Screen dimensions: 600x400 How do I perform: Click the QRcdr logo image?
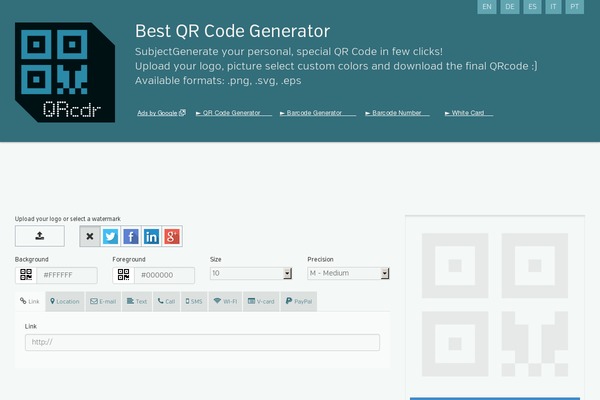tap(65, 72)
